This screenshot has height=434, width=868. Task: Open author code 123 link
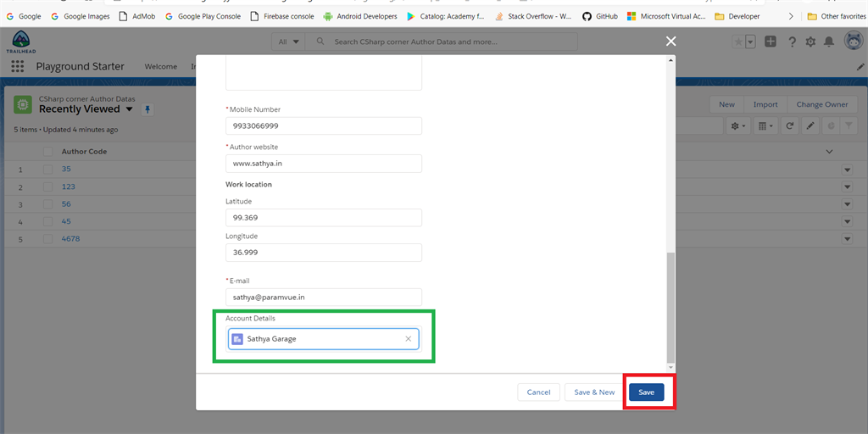click(69, 186)
